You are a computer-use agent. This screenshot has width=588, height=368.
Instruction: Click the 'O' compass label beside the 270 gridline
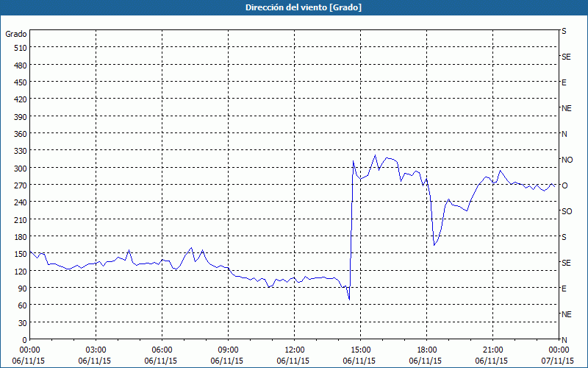click(564, 185)
